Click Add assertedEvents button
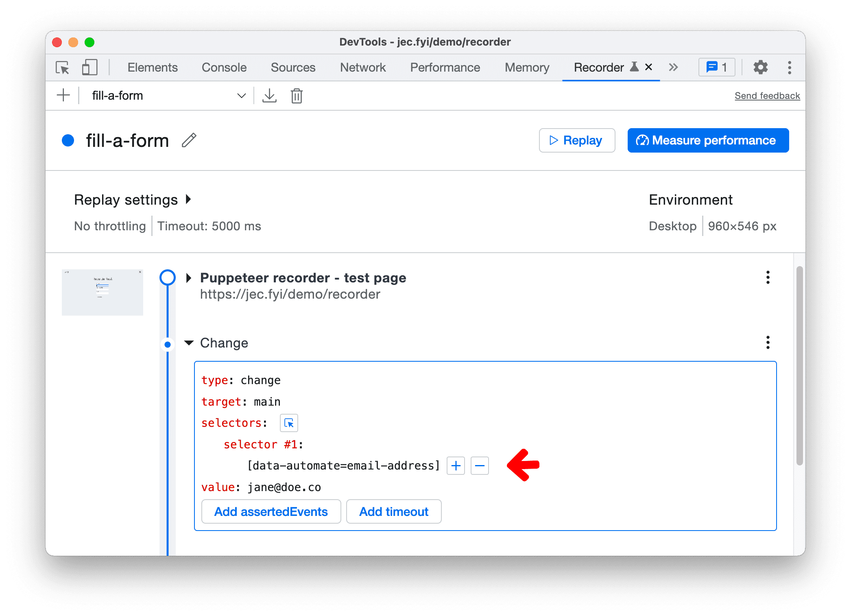Viewport: 851px width, 616px height. [x=270, y=511]
